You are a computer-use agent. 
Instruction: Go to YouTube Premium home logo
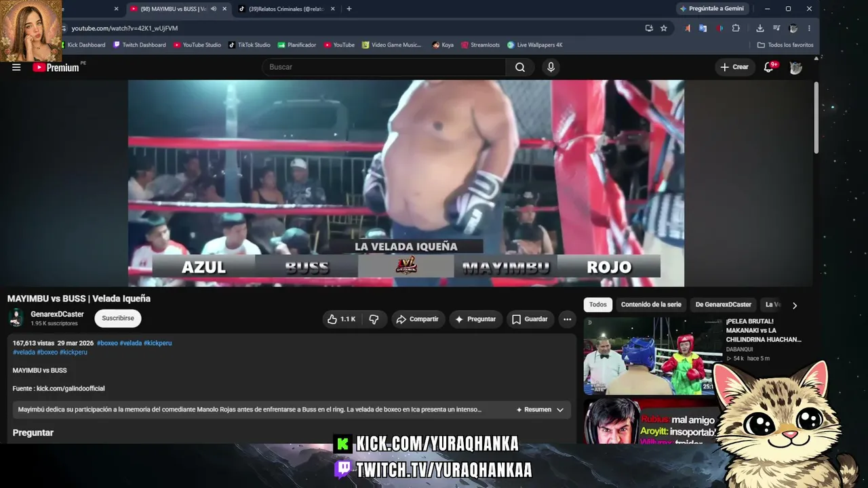(x=56, y=67)
